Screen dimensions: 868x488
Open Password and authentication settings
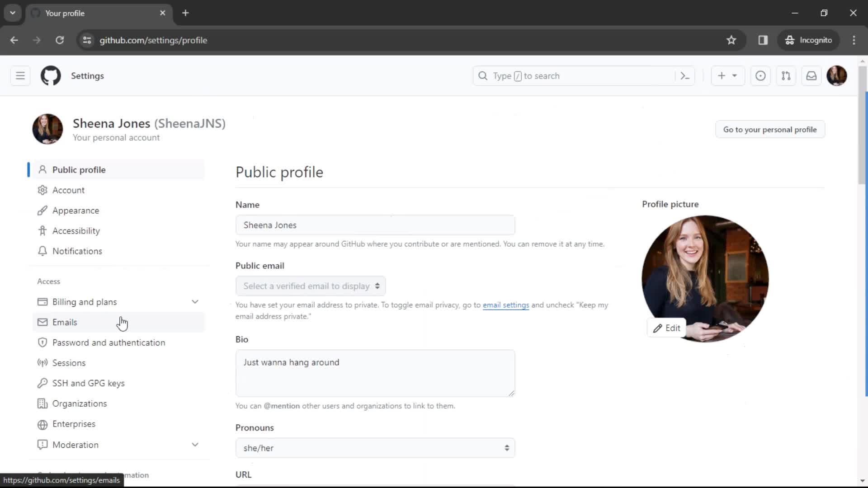coord(118,343)
